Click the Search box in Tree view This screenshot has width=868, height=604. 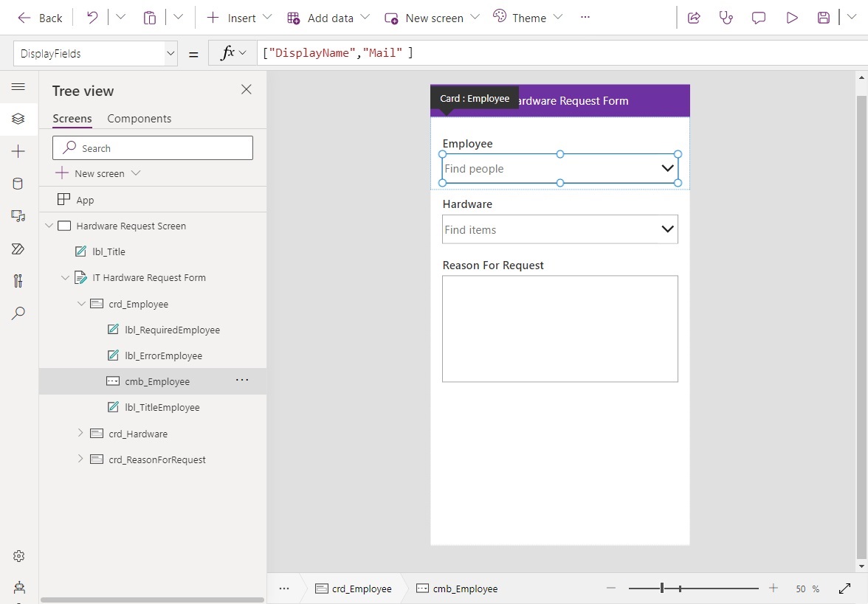coord(151,147)
